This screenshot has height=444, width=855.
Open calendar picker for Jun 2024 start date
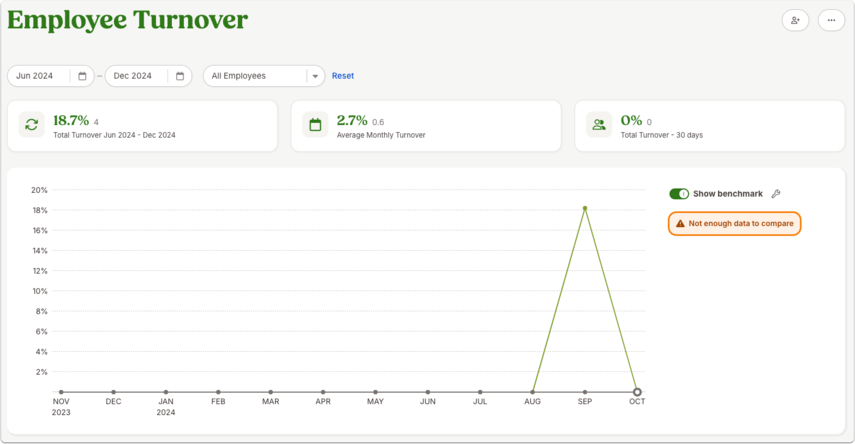click(82, 76)
